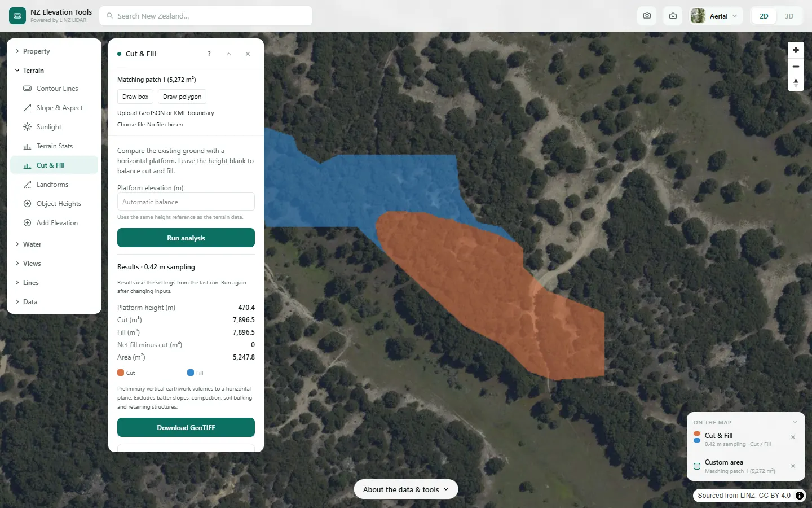Toggle the Cut & Fill layer swatch
Image resolution: width=812 pixels, height=508 pixels.
pos(697,437)
